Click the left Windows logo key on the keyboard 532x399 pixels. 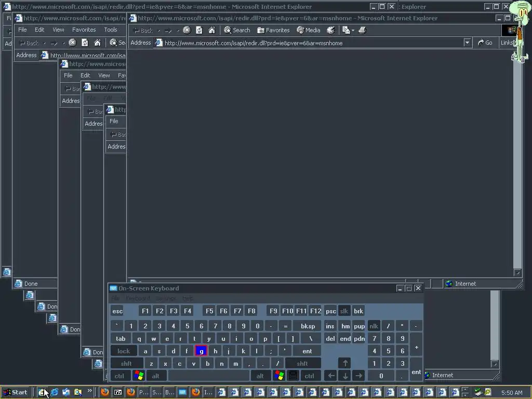pyautogui.click(x=138, y=376)
